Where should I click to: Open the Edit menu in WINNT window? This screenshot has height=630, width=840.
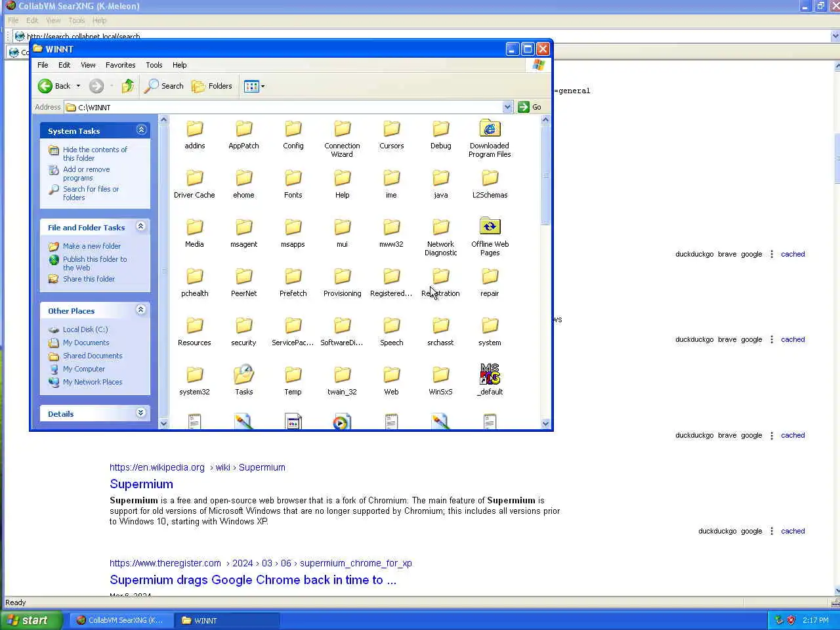[64, 65]
